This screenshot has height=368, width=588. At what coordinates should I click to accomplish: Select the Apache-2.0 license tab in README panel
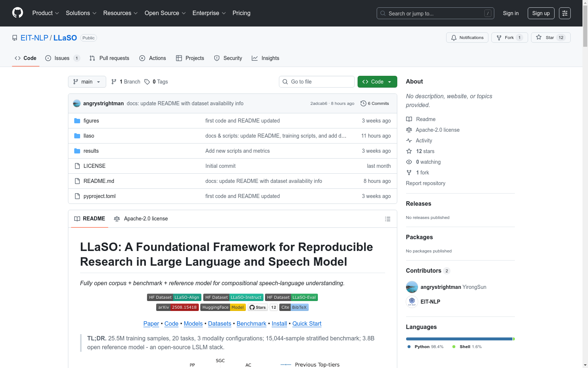[x=141, y=219]
